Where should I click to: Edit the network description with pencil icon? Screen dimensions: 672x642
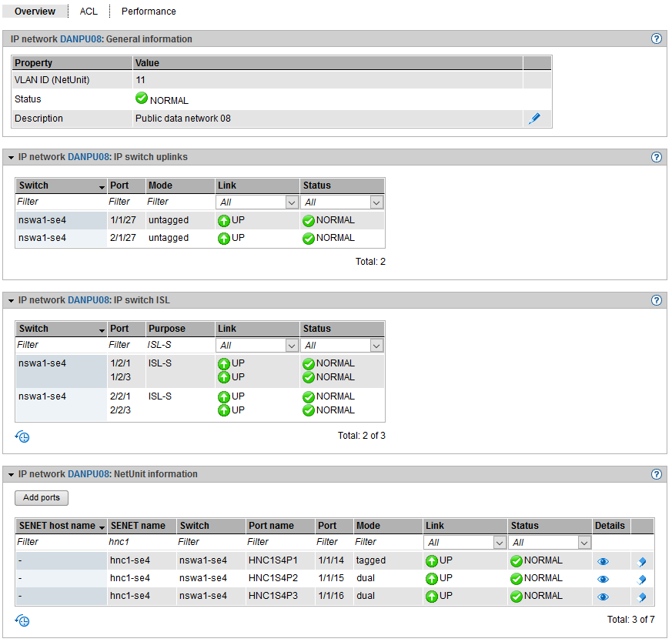(x=534, y=119)
